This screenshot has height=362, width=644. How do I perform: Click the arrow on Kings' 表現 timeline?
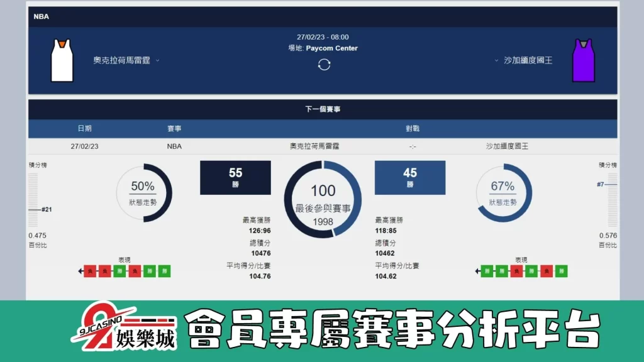pyautogui.click(x=477, y=271)
